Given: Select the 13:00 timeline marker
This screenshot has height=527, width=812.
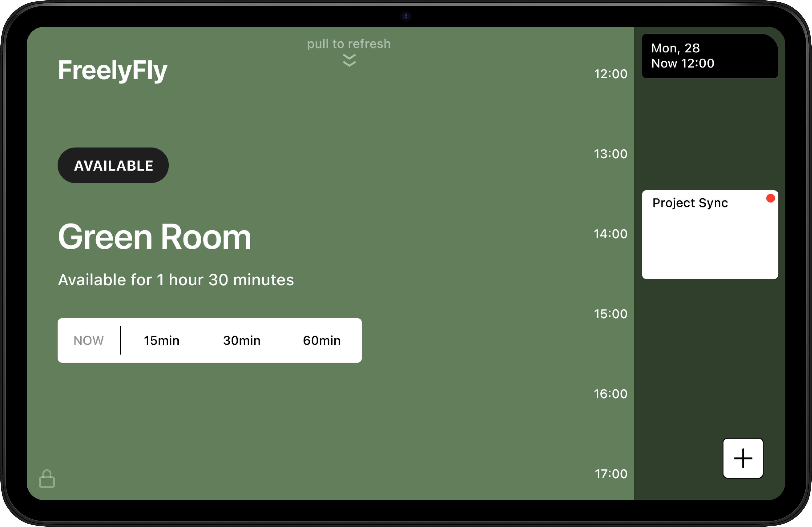Looking at the screenshot, I should (610, 154).
